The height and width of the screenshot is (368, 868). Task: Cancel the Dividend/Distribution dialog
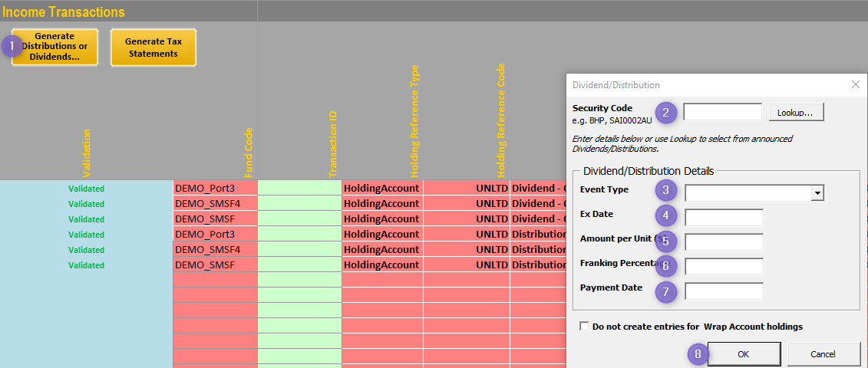tap(823, 354)
